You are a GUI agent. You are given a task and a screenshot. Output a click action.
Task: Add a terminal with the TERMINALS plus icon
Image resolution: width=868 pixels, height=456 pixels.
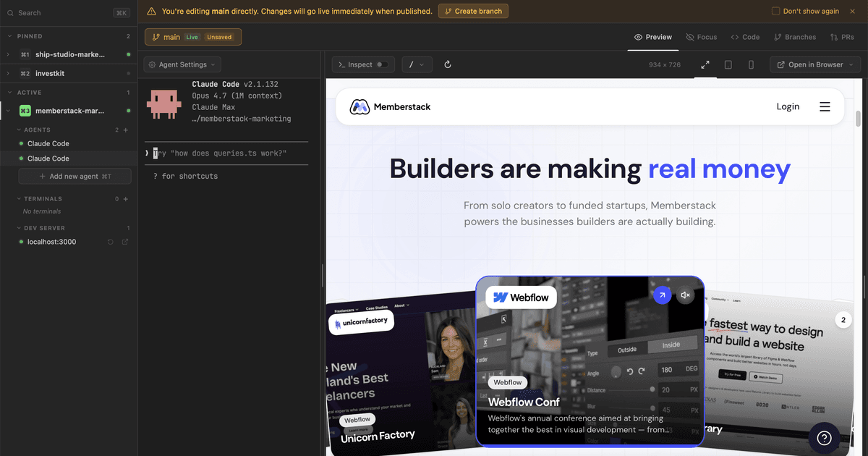pyautogui.click(x=126, y=199)
